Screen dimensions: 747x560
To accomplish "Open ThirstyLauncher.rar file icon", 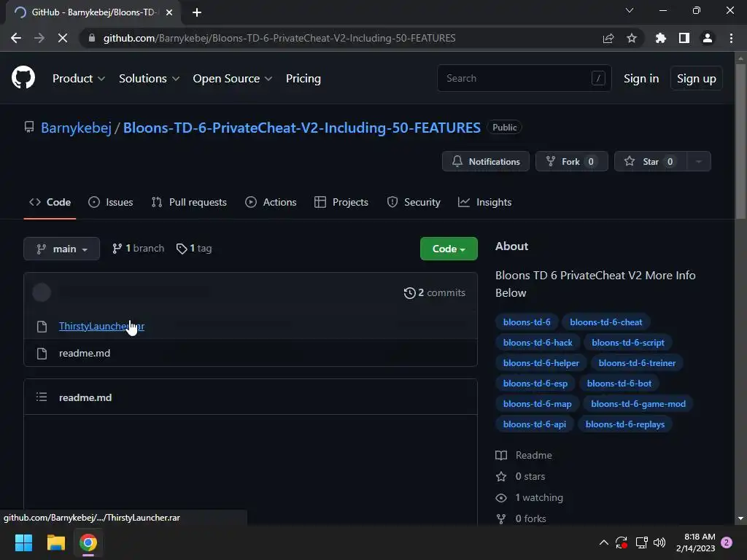I will click(x=42, y=326).
